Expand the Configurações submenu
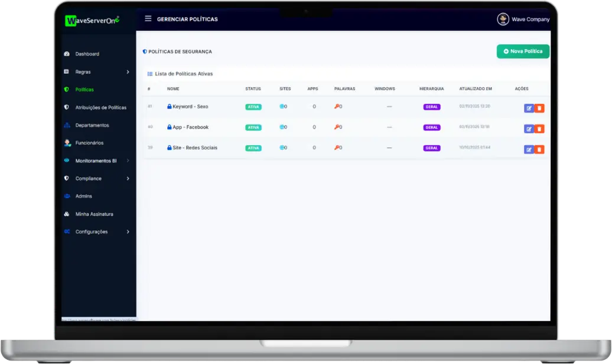 click(x=128, y=232)
